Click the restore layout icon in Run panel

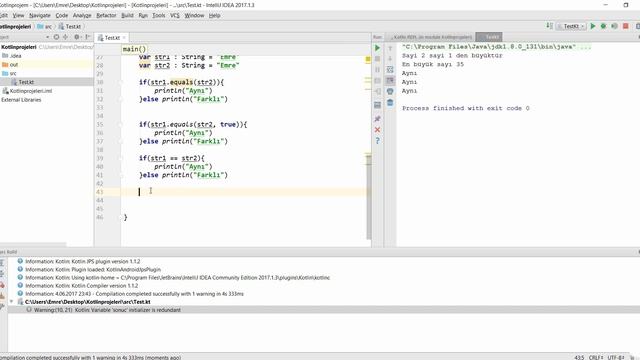pos(377,105)
